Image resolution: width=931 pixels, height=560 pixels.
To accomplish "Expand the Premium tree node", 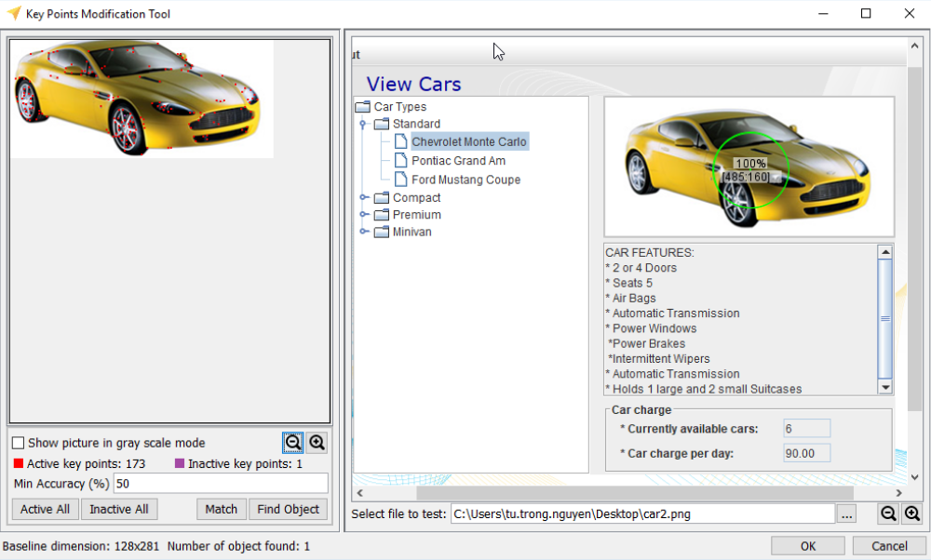I will pos(363,215).
